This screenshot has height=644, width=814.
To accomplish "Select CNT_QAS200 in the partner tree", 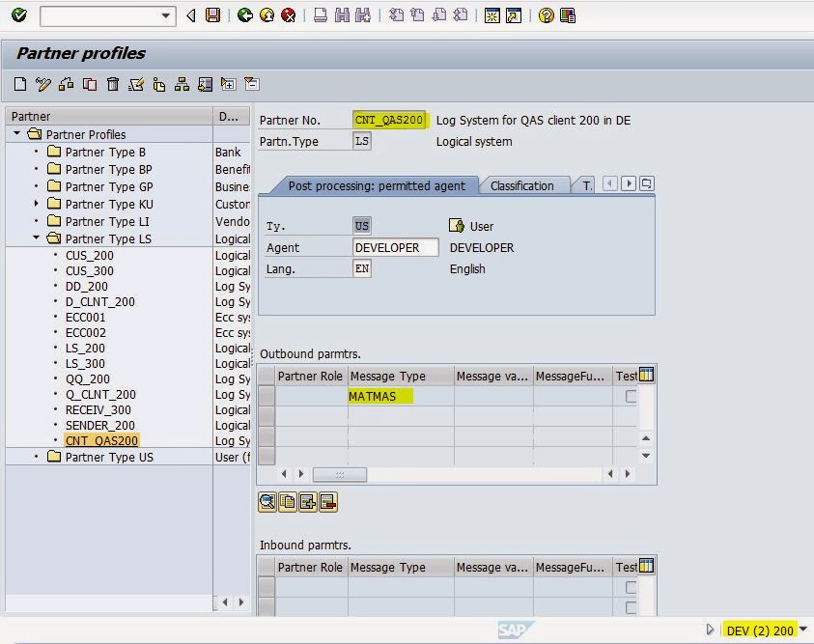I will [100, 441].
